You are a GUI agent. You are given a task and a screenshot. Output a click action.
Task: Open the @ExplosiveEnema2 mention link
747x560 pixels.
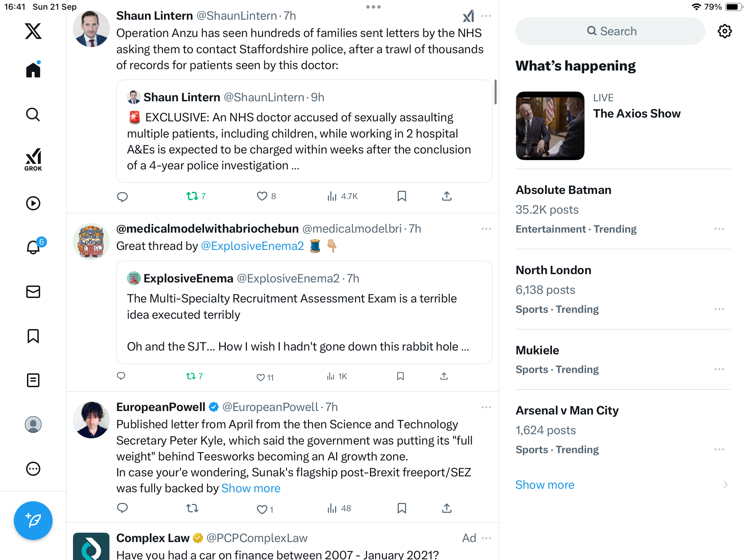point(252,246)
